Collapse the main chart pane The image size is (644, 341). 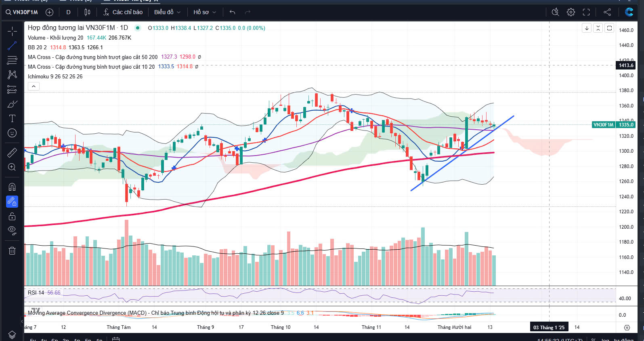point(598,28)
